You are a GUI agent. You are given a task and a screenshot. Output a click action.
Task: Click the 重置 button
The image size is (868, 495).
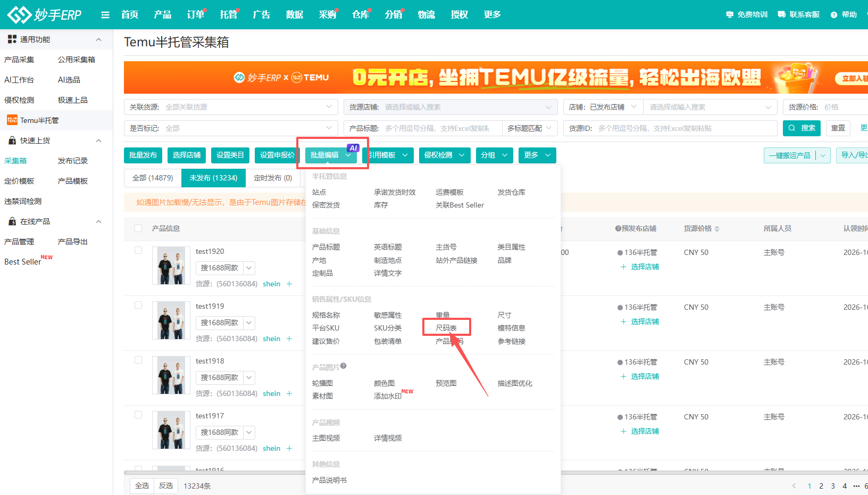[x=838, y=128]
